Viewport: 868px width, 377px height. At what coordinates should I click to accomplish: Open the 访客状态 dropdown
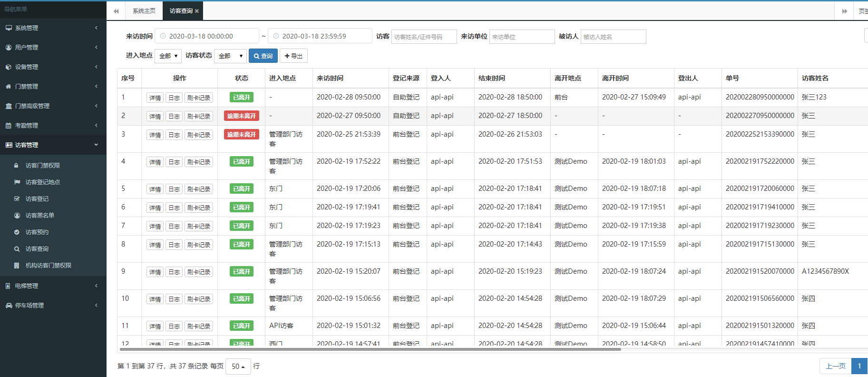click(230, 56)
